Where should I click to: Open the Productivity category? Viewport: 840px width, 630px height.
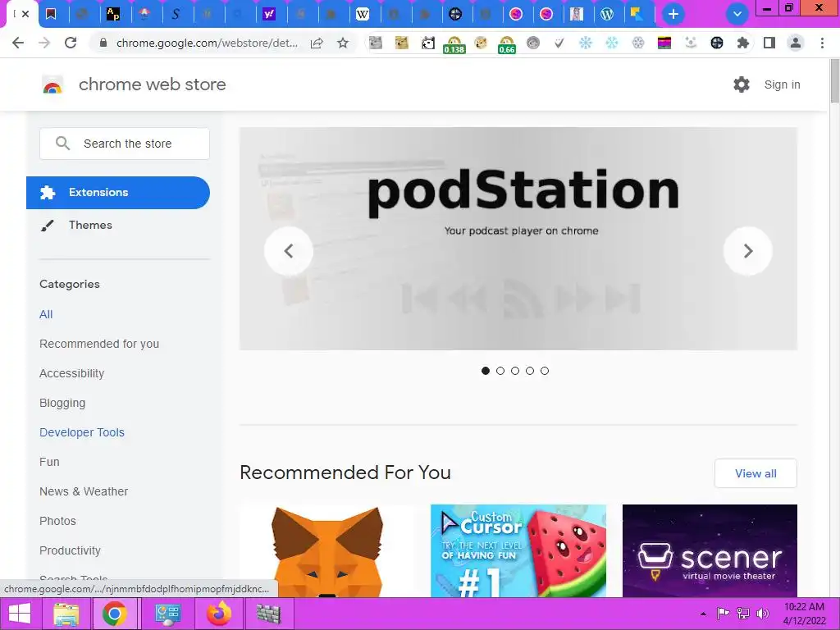tap(71, 550)
